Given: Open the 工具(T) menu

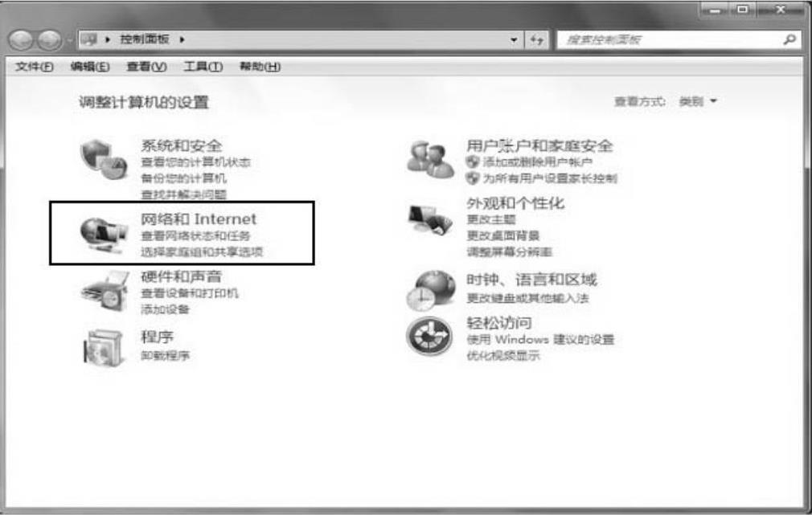Looking at the screenshot, I should (203, 67).
